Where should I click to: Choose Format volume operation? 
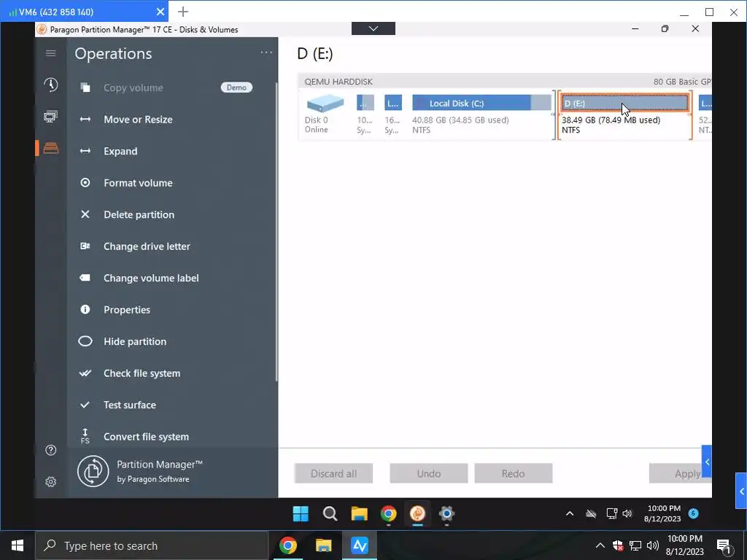[138, 183]
